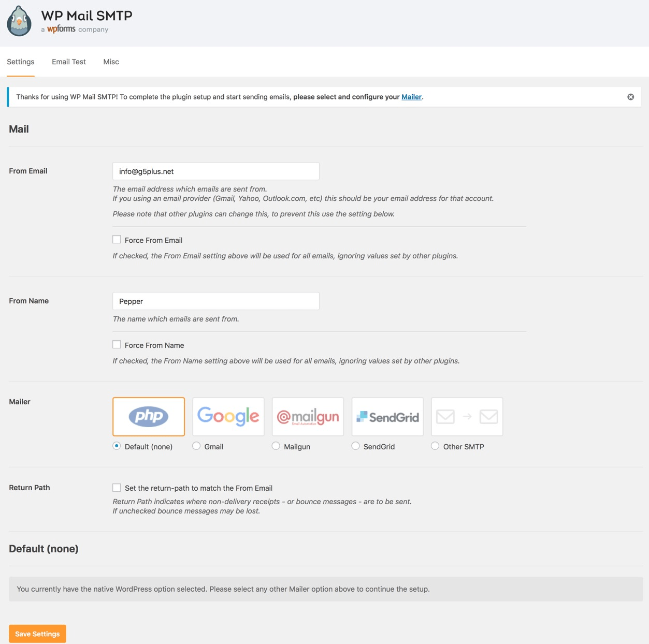Click the 'Force From Name' label text

point(154,345)
